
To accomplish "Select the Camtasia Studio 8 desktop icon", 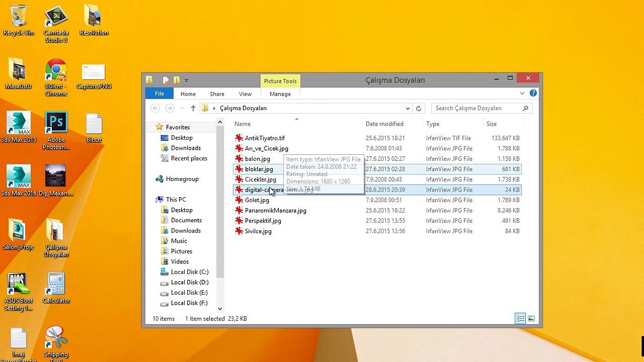I will (56, 19).
